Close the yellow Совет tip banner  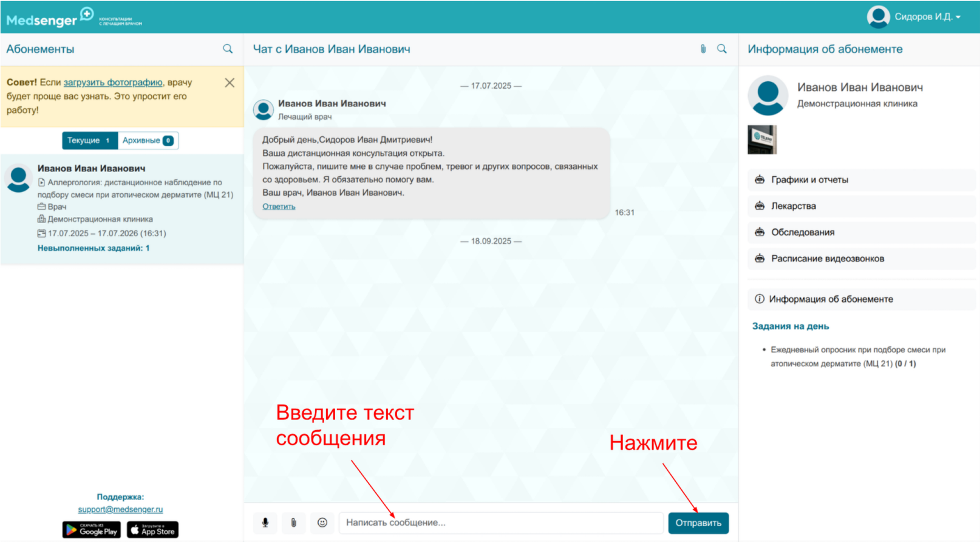(230, 83)
